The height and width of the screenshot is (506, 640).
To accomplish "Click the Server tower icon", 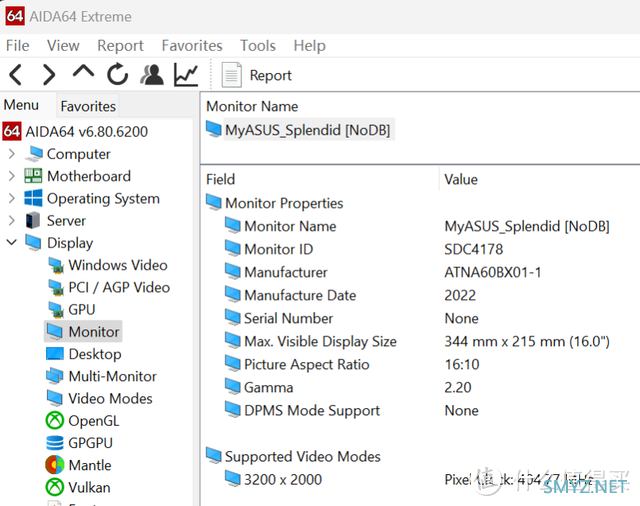I will pyautogui.click(x=33, y=220).
